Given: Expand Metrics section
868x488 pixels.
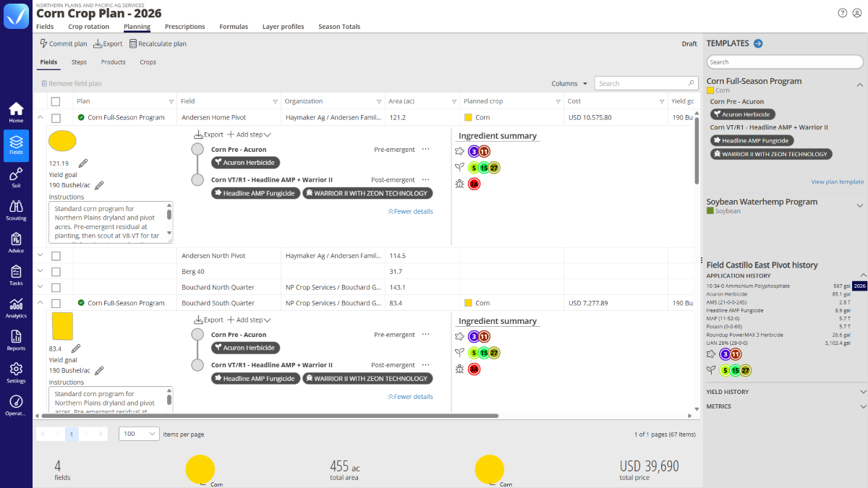Looking at the screenshot, I should (862, 406).
